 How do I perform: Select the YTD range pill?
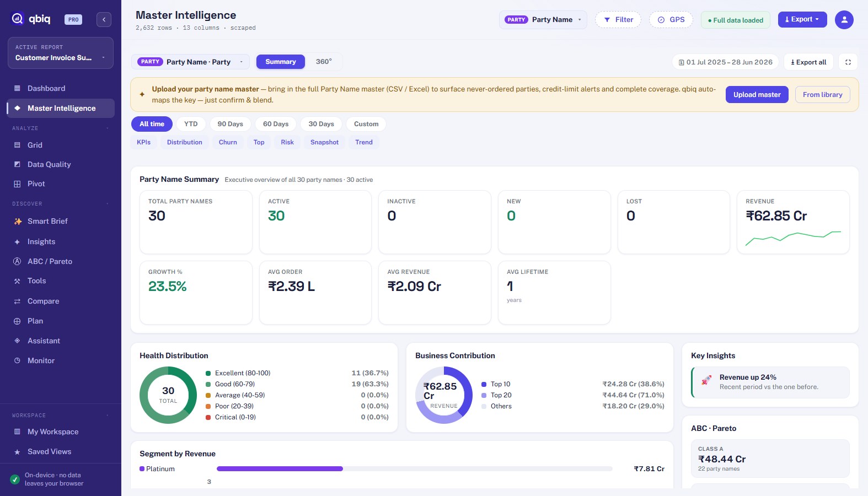(191, 124)
